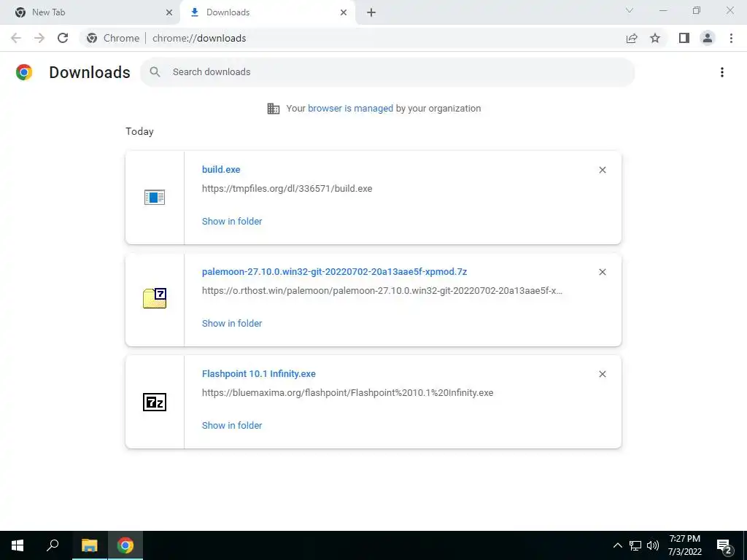Close the Downloads tab

pyautogui.click(x=344, y=12)
